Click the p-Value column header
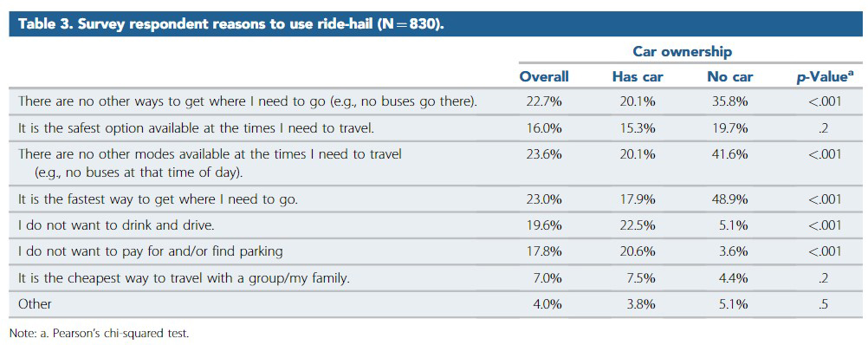Viewport: 868px width, 345px height. click(x=823, y=77)
